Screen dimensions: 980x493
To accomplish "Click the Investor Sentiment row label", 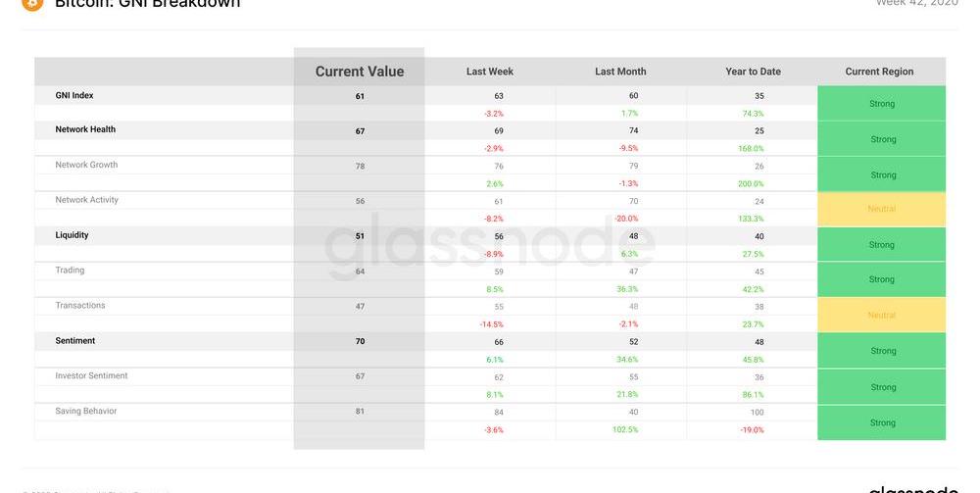I will click(91, 375).
